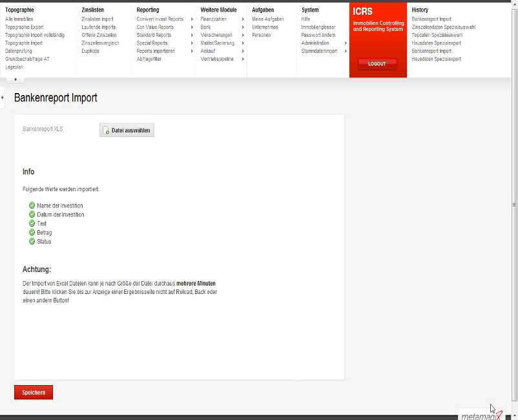Open Topdaten Spezialauswahl history entry
The height and width of the screenshot is (420, 518).
tap(437, 35)
